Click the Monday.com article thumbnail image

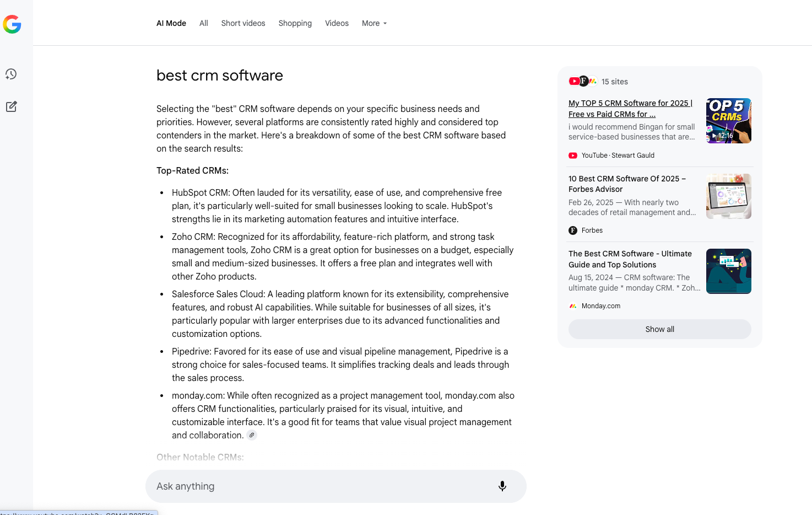(x=728, y=271)
